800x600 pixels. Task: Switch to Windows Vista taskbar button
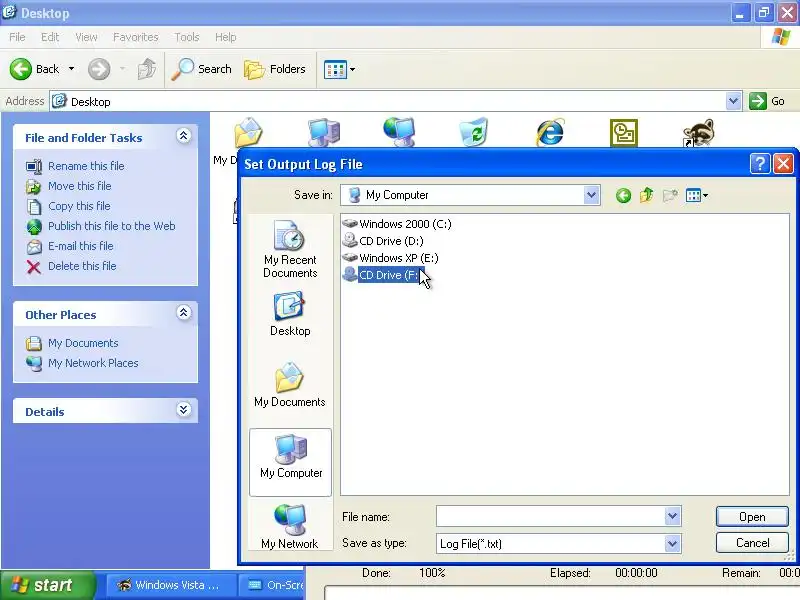pyautogui.click(x=170, y=585)
